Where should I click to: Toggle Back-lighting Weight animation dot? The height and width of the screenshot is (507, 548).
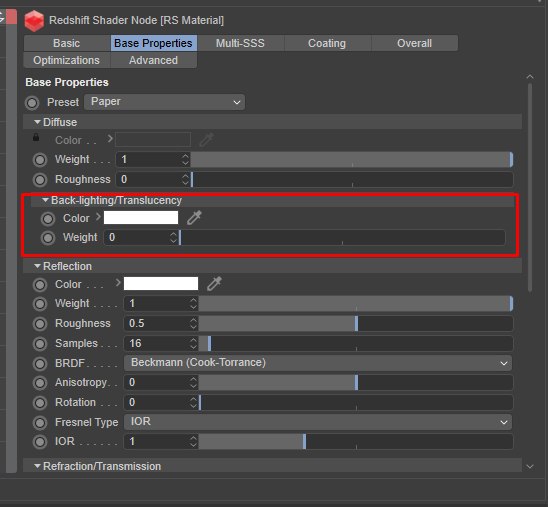click(x=48, y=238)
